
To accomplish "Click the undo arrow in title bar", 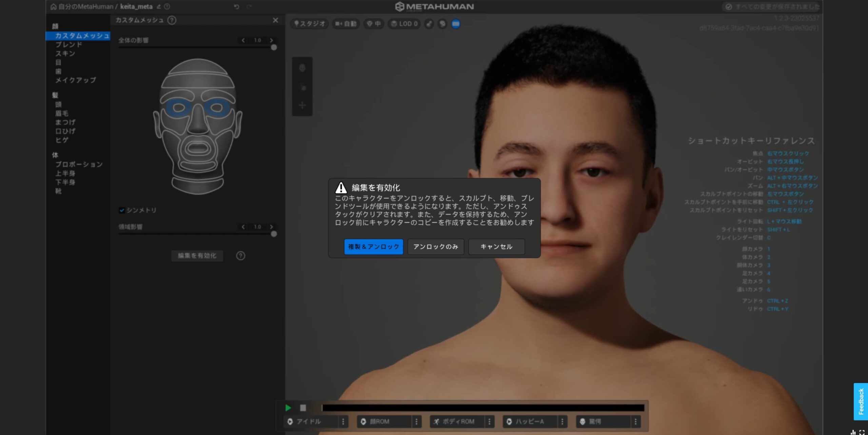I will (236, 6).
